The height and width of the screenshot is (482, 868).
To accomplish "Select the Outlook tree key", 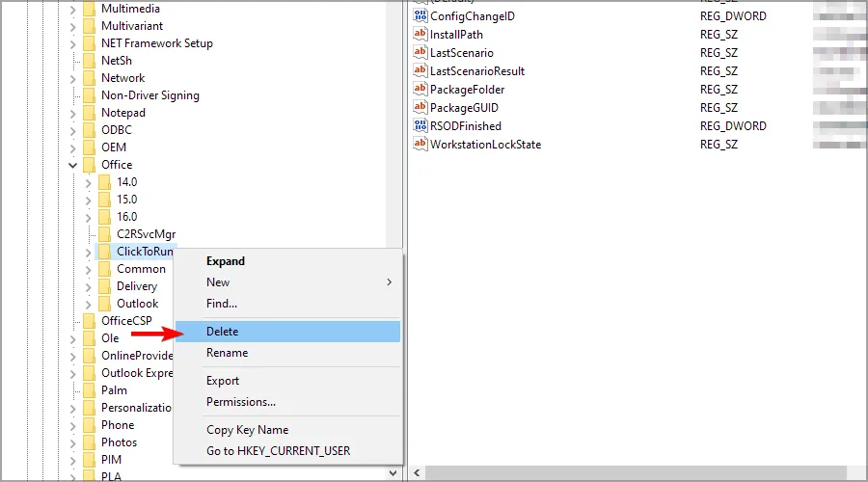I will point(137,304).
